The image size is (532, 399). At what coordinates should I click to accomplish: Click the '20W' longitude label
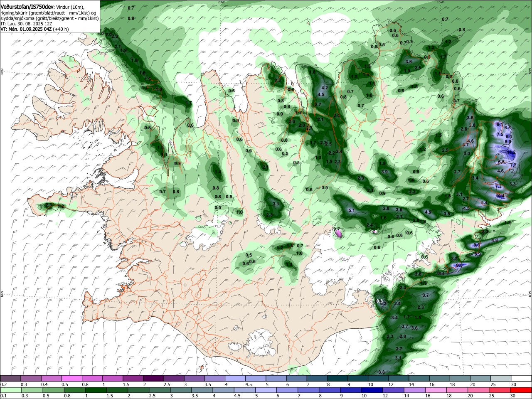point(221,2)
